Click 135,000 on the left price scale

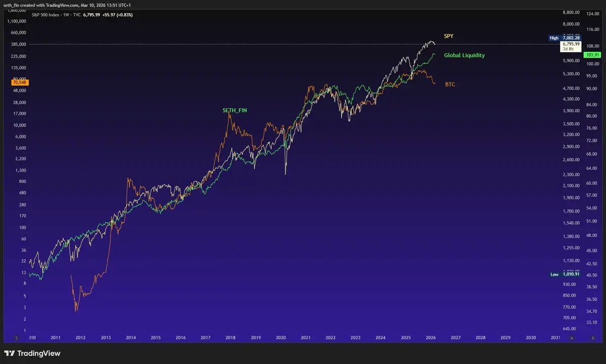(19, 68)
